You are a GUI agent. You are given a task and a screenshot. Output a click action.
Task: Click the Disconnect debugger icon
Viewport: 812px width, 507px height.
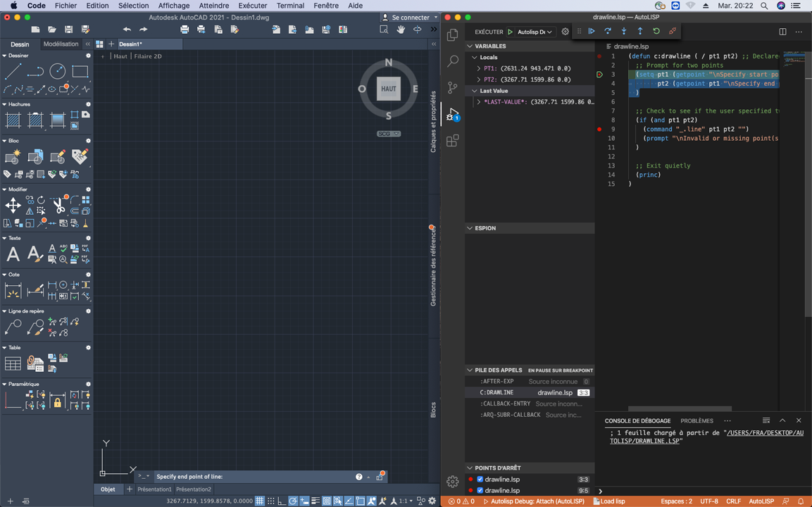[672, 31]
